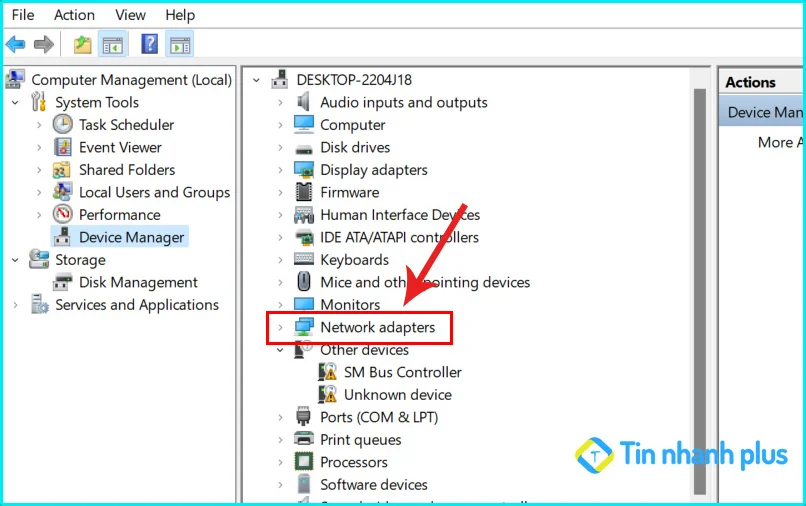Click the Software devices label
The image size is (806, 506).
pos(374,484)
